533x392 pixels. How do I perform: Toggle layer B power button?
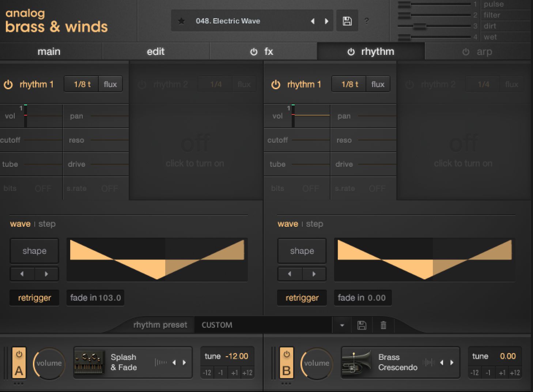[287, 354]
